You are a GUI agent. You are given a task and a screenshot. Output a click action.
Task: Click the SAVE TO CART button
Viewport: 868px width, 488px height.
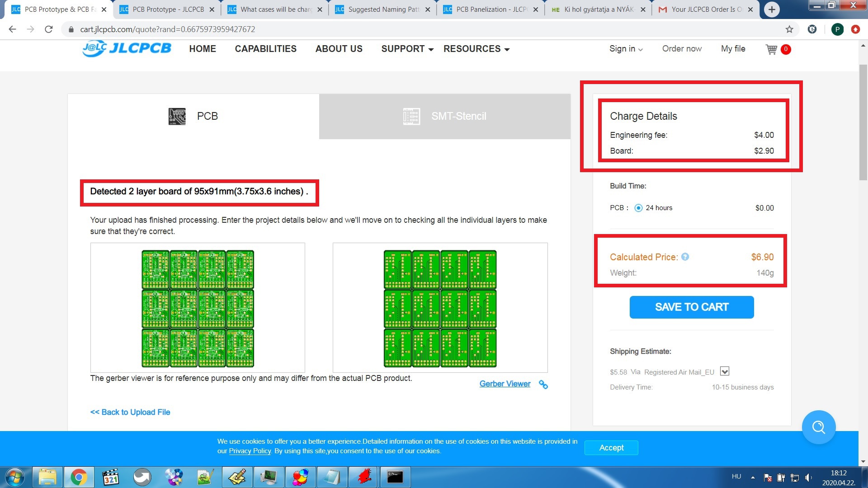click(691, 307)
